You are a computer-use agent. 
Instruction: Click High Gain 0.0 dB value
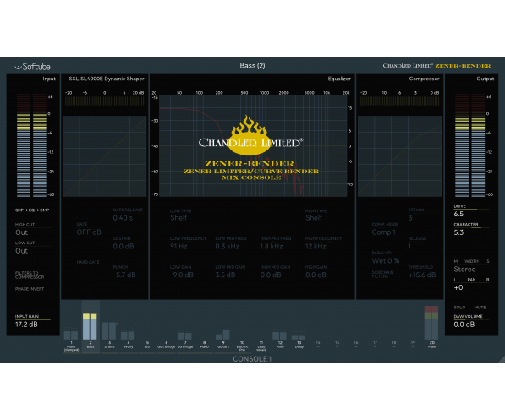coord(316,275)
